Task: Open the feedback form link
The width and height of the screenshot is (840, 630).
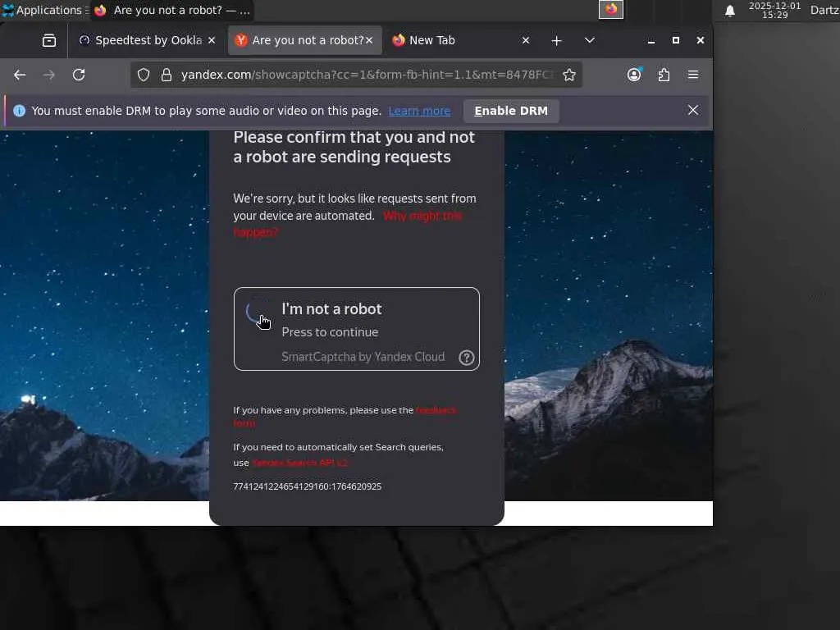Action: click(x=345, y=416)
